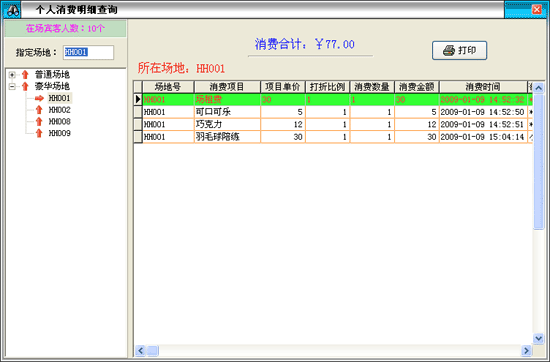Click the time cell 2009-01-09 14:52:50
550x362 pixels.
tap(483, 112)
